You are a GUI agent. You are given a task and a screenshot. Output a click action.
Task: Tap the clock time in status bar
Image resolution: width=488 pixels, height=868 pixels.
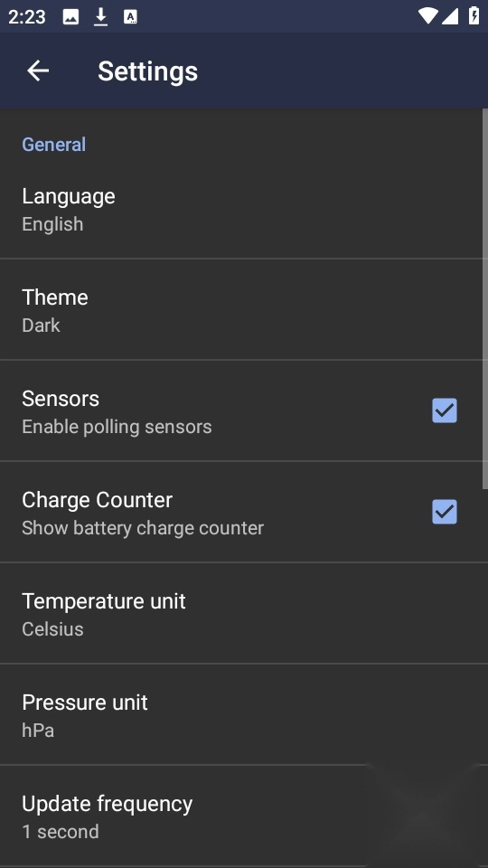coord(26,16)
